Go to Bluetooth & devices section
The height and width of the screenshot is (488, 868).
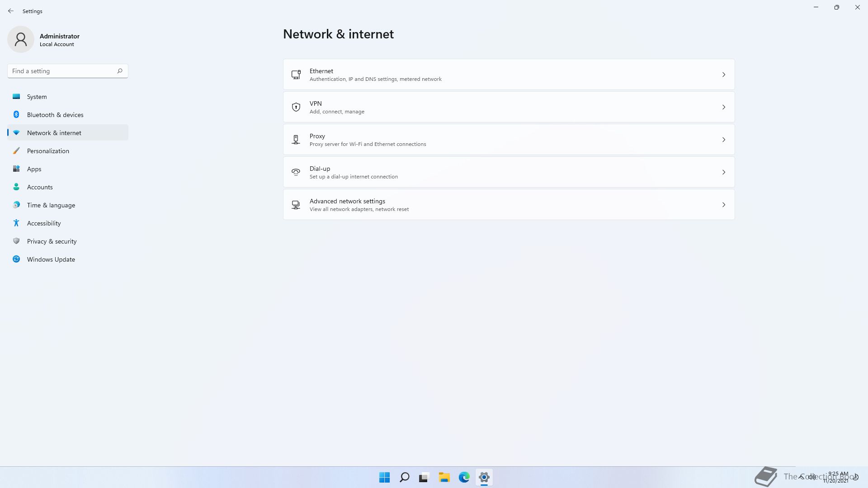click(55, 115)
